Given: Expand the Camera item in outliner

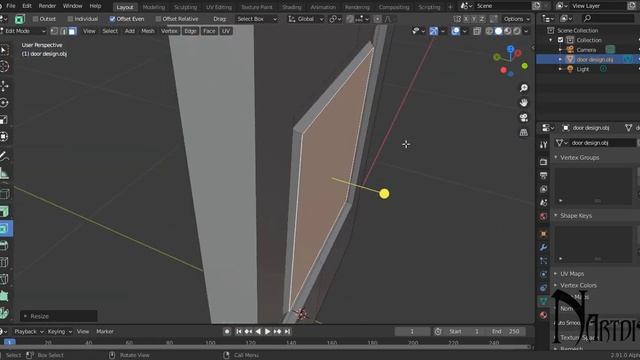Looking at the screenshot, I should tap(560, 50).
